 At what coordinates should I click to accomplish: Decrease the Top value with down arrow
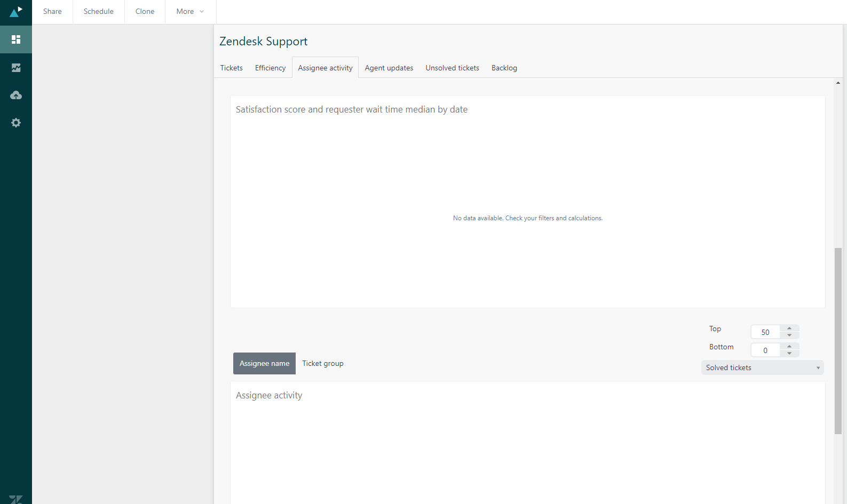pyautogui.click(x=789, y=335)
